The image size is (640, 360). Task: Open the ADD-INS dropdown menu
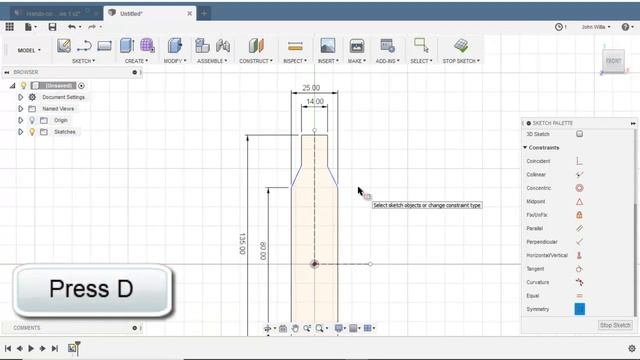click(388, 61)
